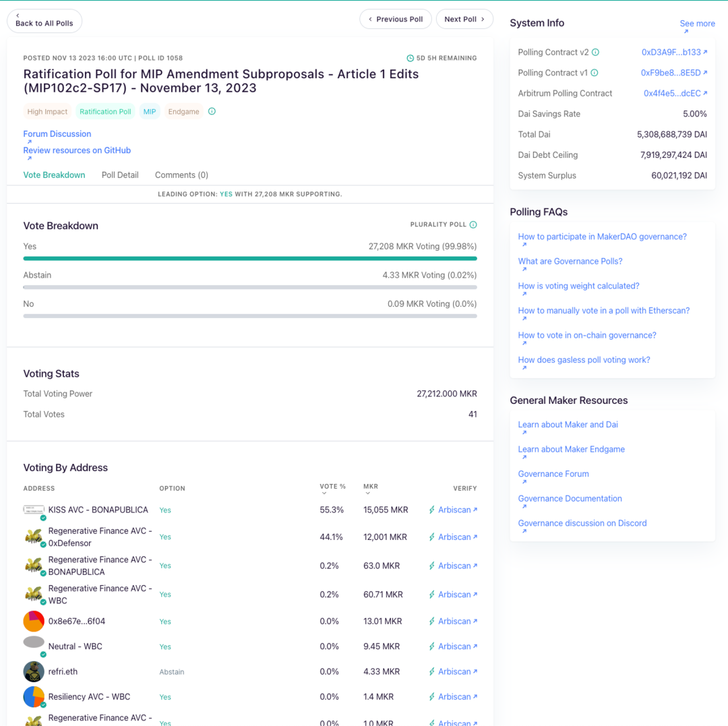Click KISS AVC - BONAPUBLICA avatar
728x726 pixels.
point(34,510)
